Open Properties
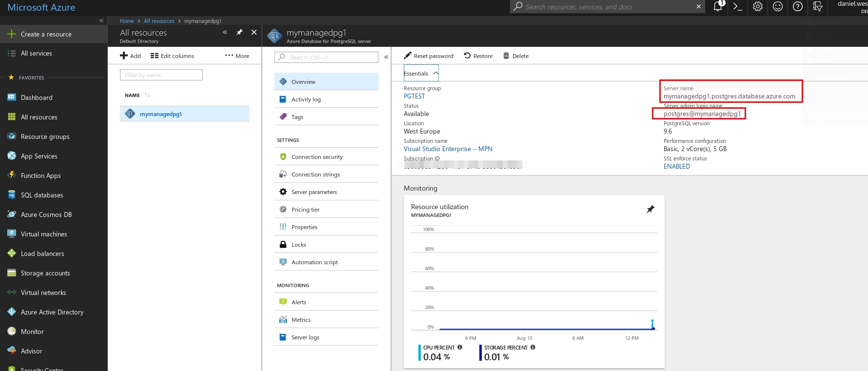 tap(326, 227)
